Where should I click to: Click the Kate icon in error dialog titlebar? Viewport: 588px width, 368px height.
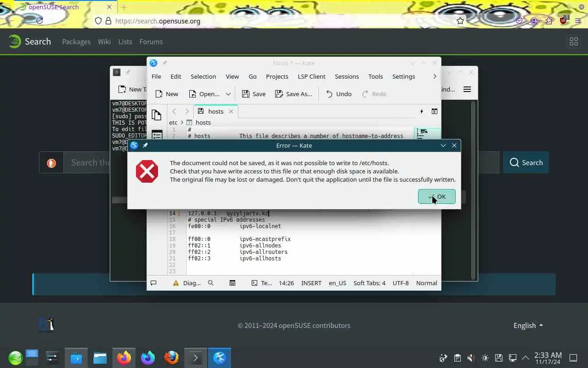pos(134,145)
